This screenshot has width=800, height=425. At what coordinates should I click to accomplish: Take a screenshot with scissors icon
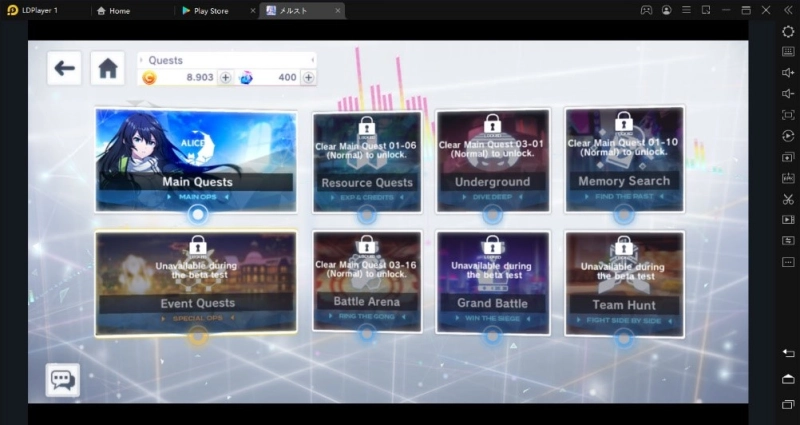pyautogui.click(x=788, y=199)
